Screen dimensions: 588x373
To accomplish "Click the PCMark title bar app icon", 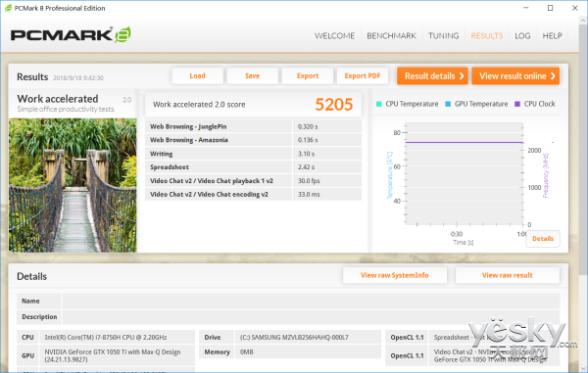I will click(8, 8).
